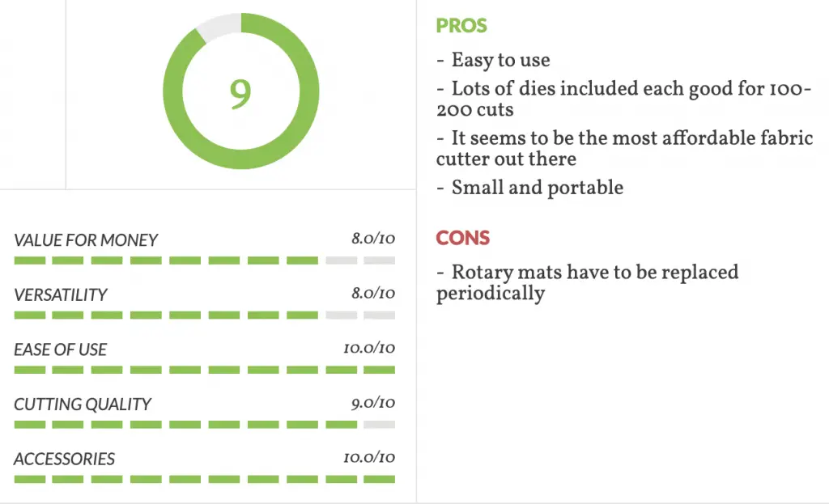Click the Versatility rating bar
This screenshot has height=504, width=829.
(205, 316)
